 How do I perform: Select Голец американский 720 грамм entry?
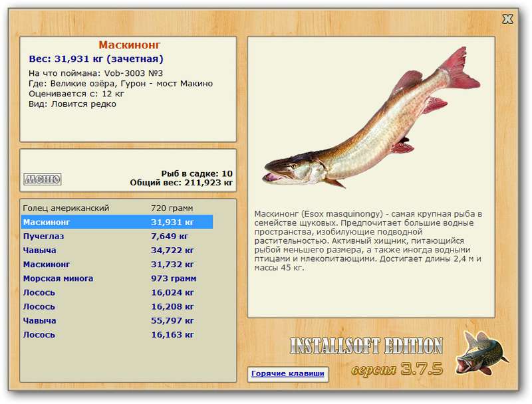coord(117,208)
